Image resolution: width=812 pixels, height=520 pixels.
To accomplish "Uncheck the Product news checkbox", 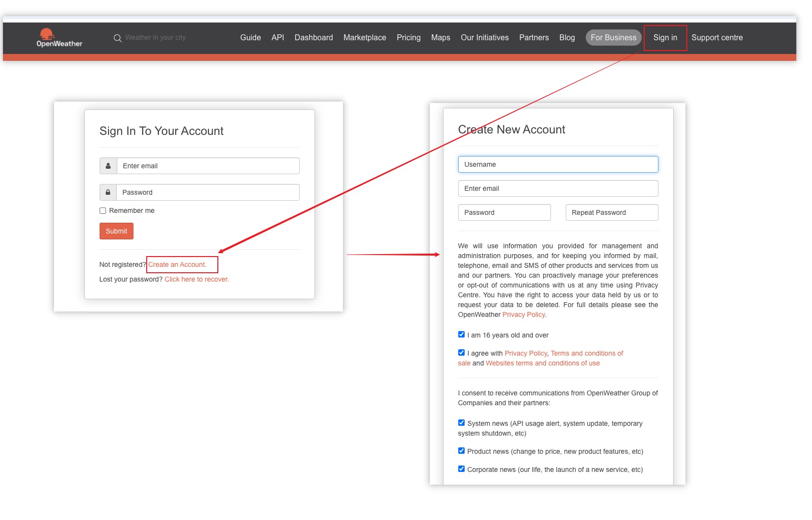I will click(x=461, y=450).
